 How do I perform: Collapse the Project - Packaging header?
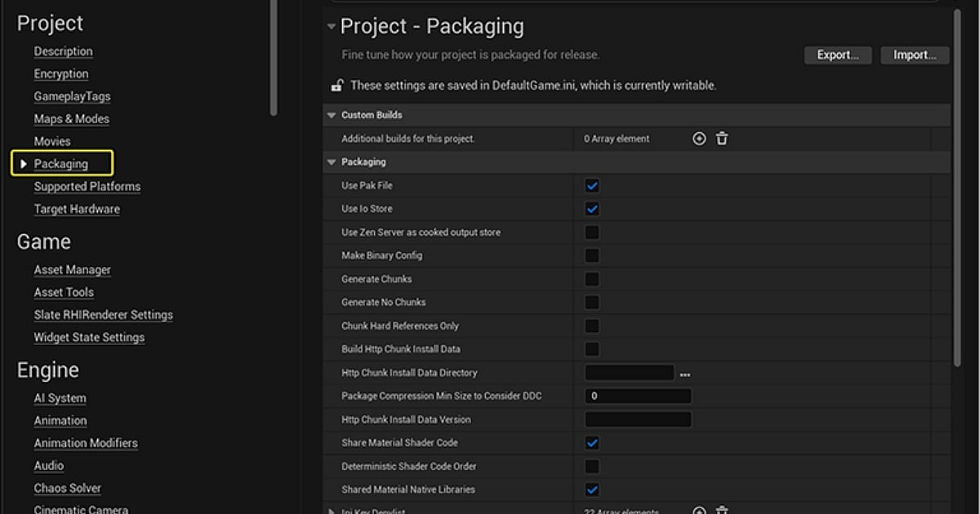point(332,27)
